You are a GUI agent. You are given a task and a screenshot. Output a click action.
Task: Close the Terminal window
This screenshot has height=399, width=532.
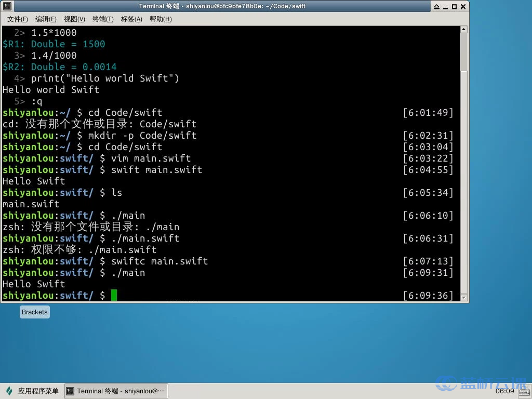click(x=462, y=6)
